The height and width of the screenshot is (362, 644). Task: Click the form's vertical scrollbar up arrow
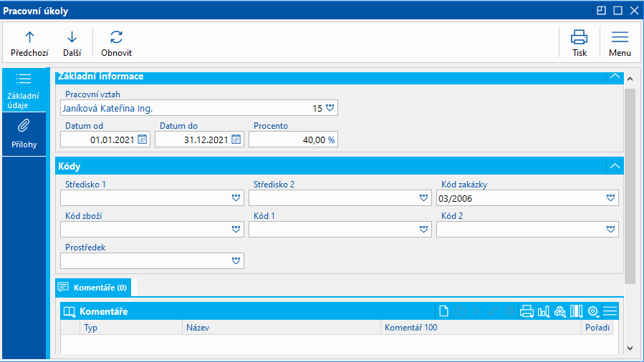(x=630, y=79)
